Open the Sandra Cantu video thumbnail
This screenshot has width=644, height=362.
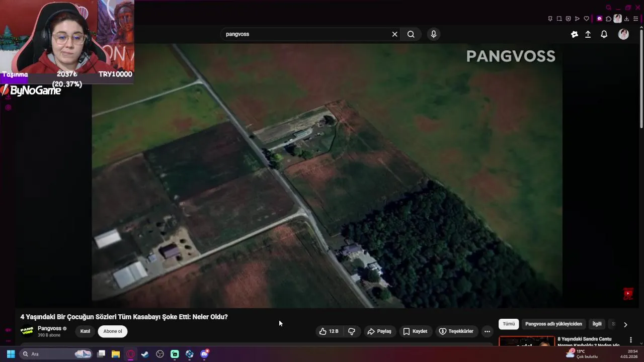click(x=527, y=341)
